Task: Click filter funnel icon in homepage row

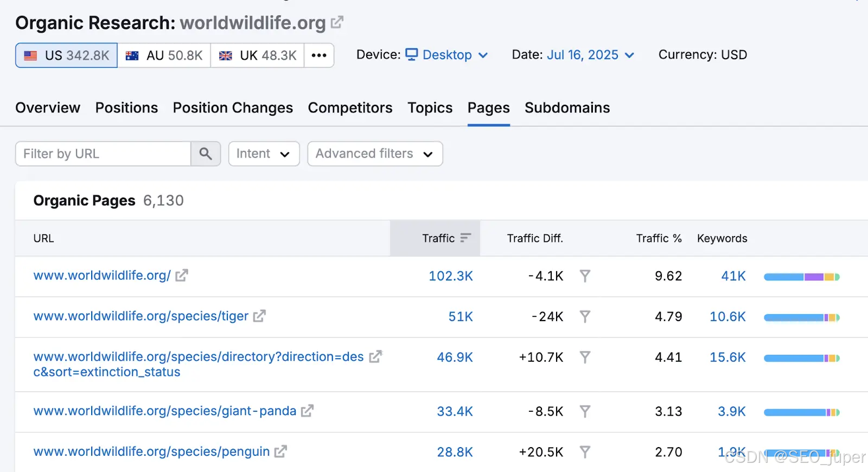Action: (585, 276)
